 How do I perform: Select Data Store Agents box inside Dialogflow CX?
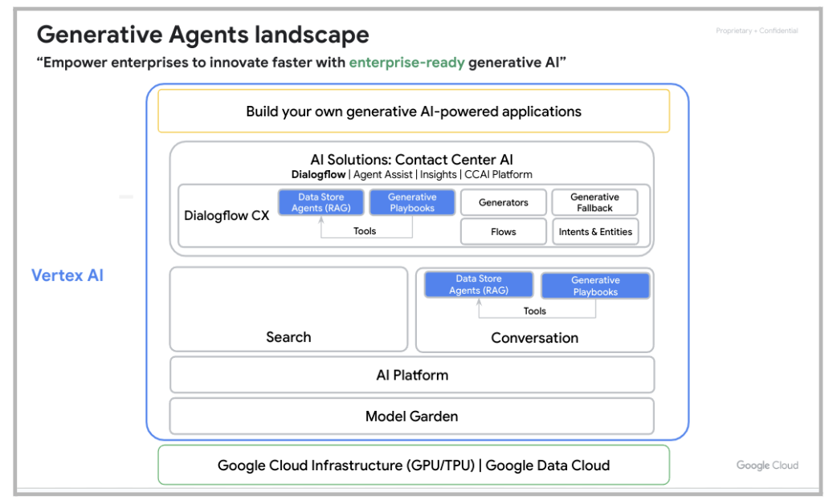coord(321,202)
